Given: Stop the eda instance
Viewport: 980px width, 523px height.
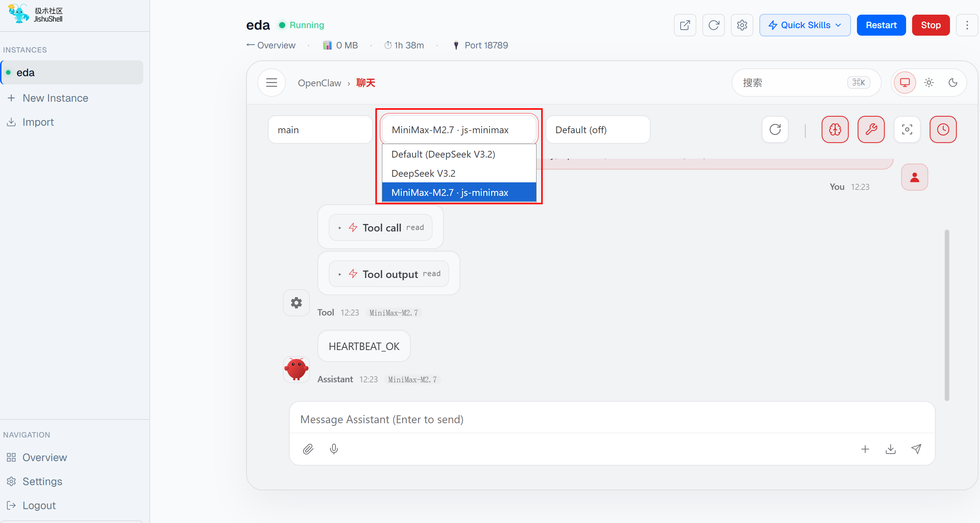Looking at the screenshot, I should click(930, 25).
